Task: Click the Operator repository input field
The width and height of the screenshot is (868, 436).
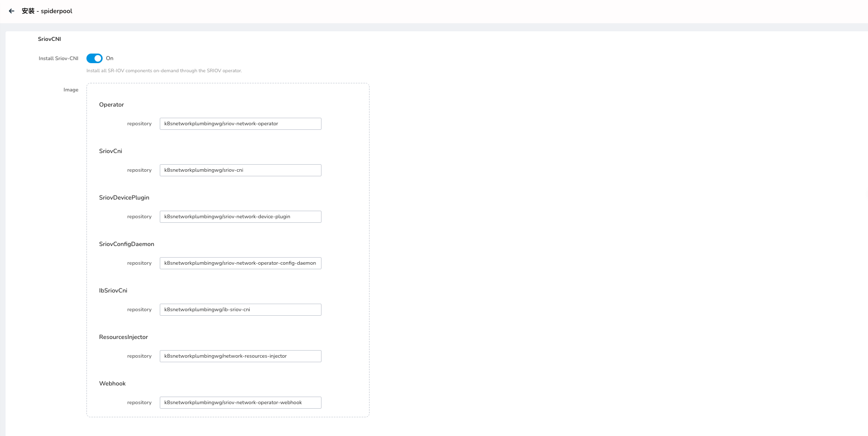Action: coord(240,124)
